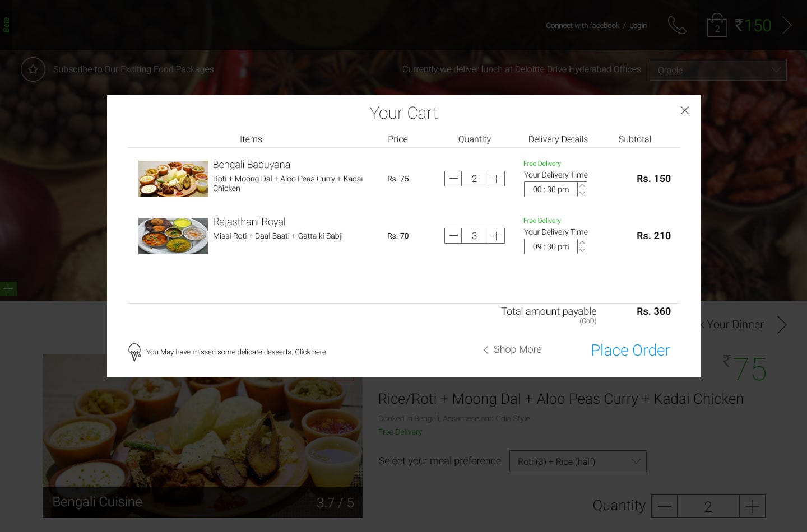
Task: Close the Your Cart dialog
Action: point(684,110)
